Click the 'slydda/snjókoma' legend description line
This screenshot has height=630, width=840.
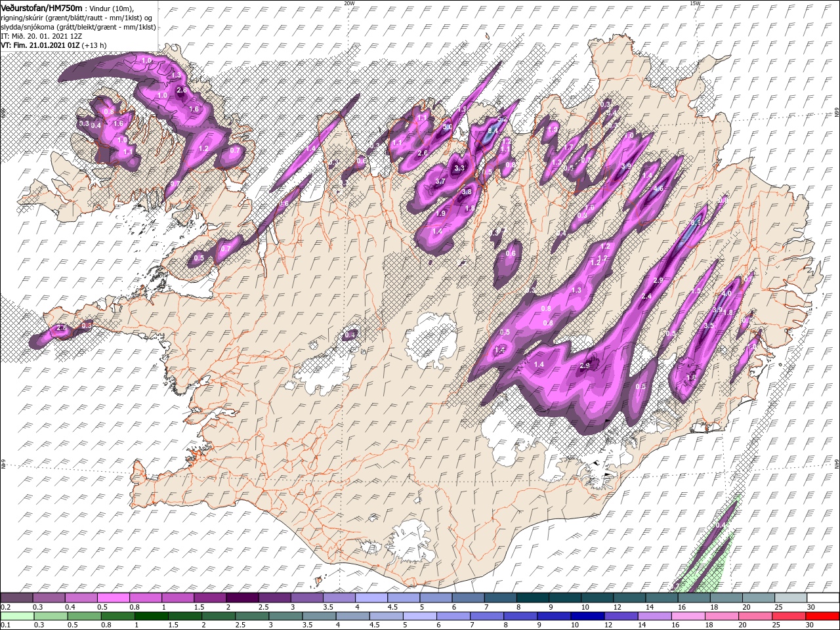[x=79, y=26]
